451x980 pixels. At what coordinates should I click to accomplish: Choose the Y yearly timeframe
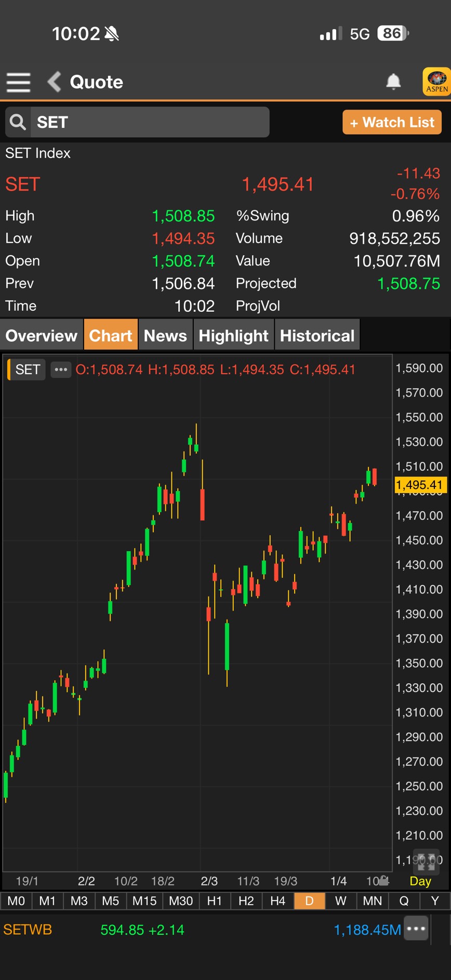(434, 900)
